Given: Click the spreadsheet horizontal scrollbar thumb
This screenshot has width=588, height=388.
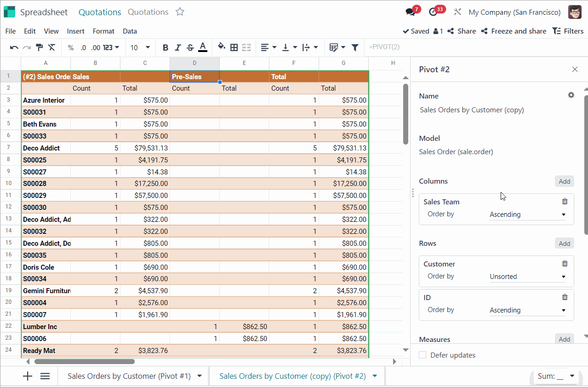Looking at the screenshot, I should 84,362.
